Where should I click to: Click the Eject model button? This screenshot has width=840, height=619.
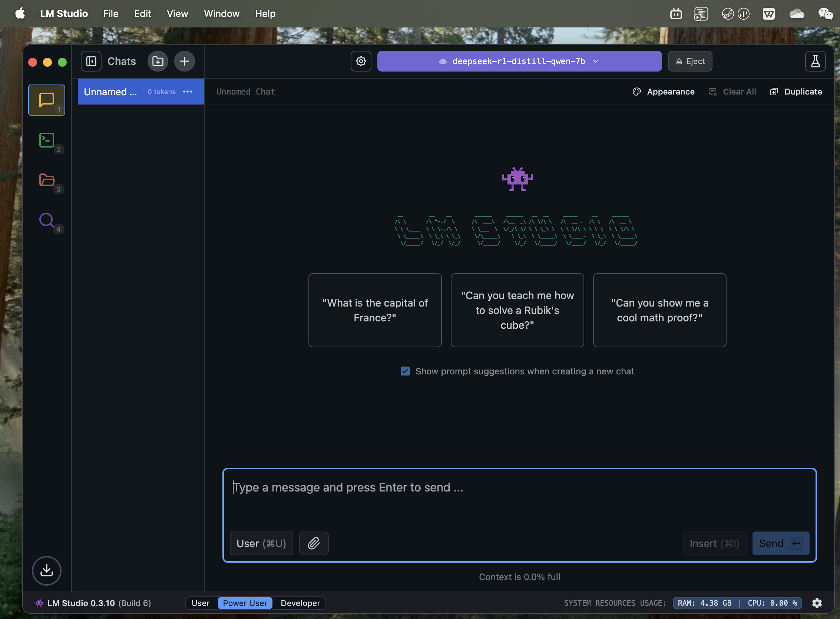click(x=690, y=61)
